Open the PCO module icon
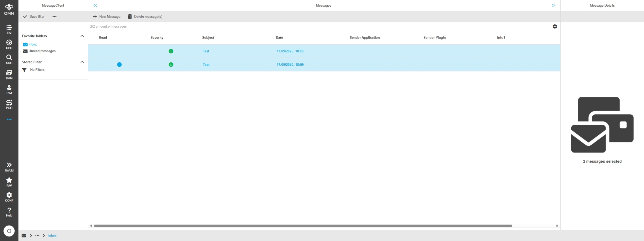This screenshot has height=241, width=644. [9, 104]
